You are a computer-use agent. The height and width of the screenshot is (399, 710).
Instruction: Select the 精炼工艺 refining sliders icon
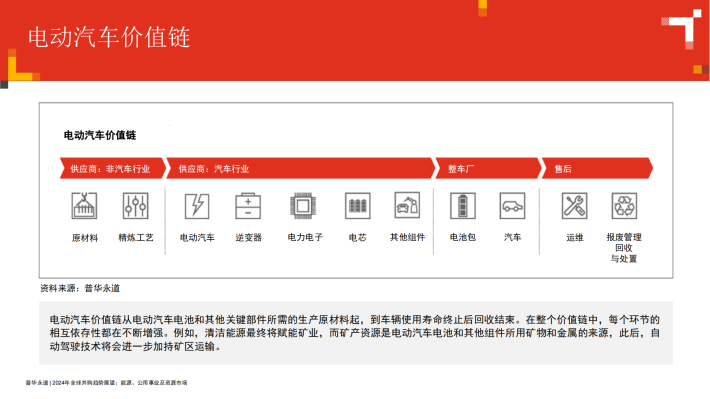(135, 206)
